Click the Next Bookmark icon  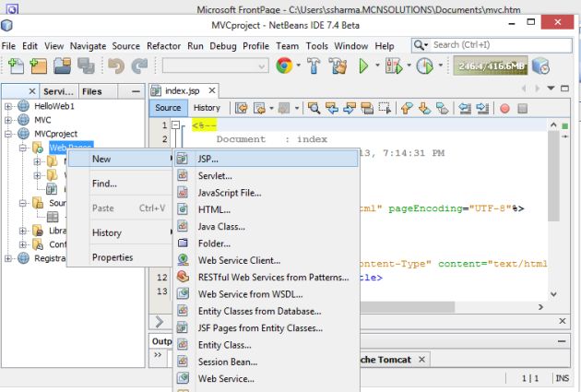coord(424,108)
